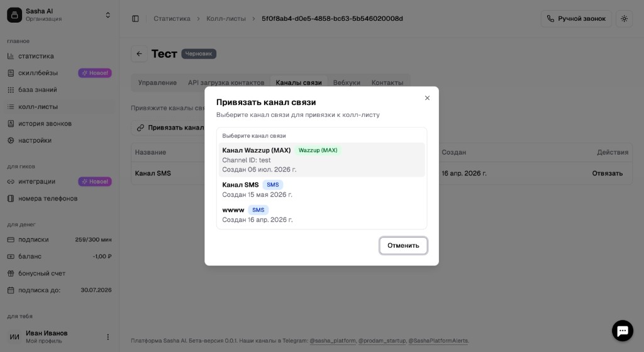Switch to the Контакты tab
The height and width of the screenshot is (352, 644).
tap(387, 82)
